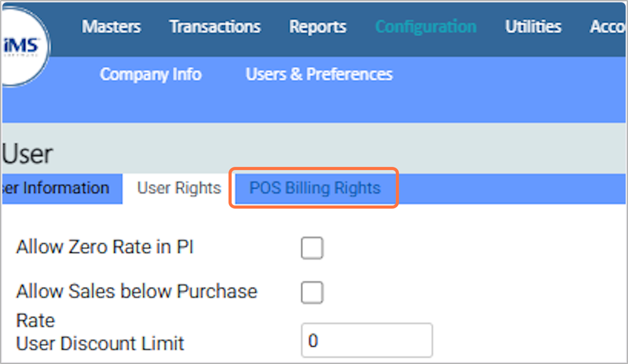This screenshot has width=628, height=364.
Task: Click the User Discount Limit input field
Action: tap(366, 340)
